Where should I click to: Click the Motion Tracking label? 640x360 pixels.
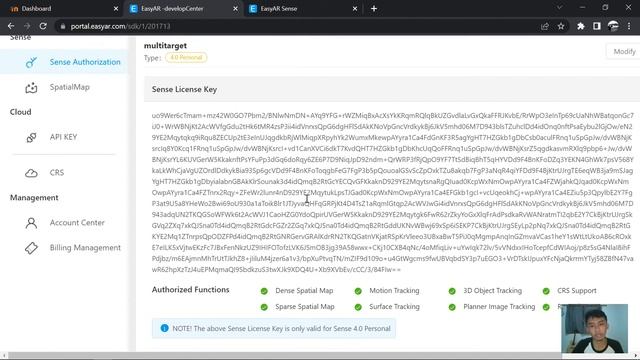point(394,291)
